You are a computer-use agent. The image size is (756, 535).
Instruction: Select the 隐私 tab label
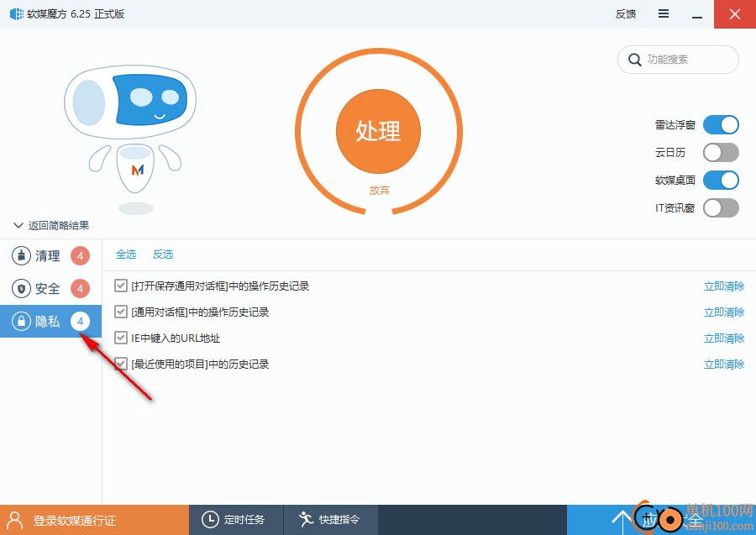48,322
